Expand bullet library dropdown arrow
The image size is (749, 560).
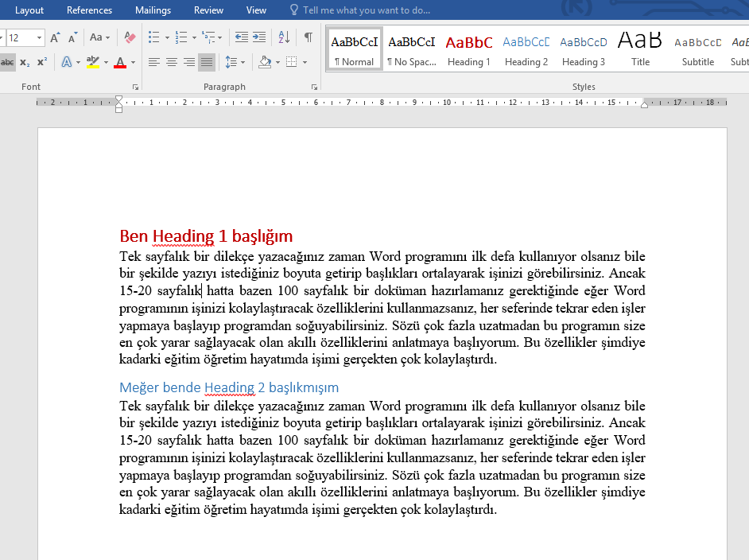tap(167, 37)
